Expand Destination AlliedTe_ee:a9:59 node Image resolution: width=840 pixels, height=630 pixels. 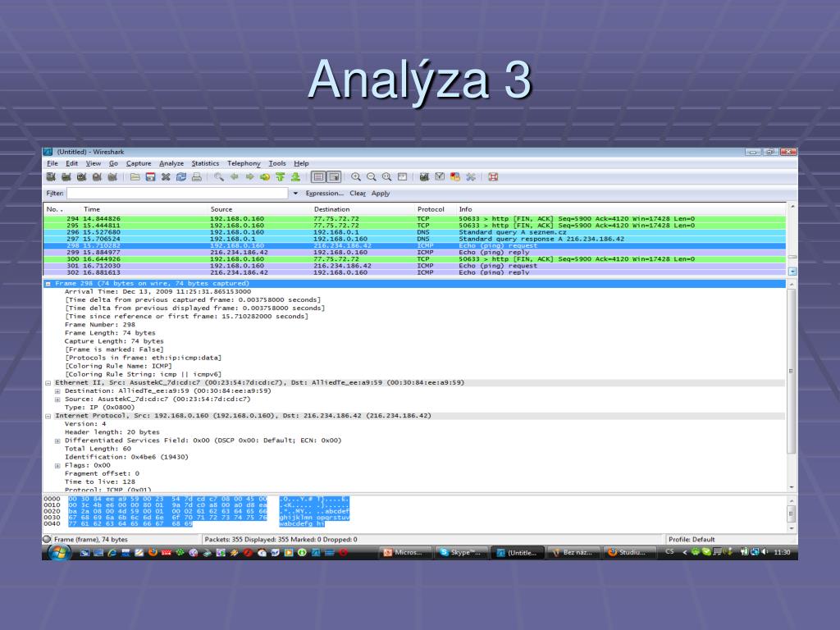[57, 391]
